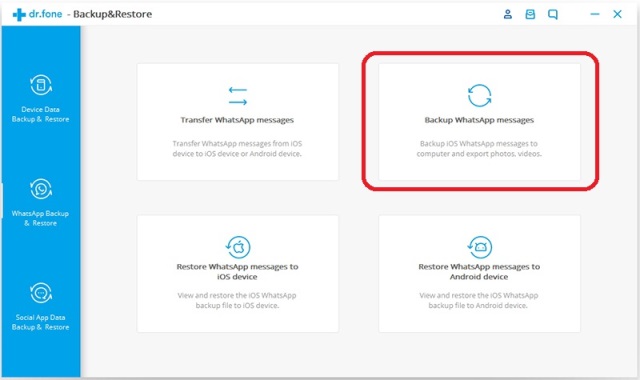640x380 pixels.
Task: Select Restore WhatsApp messages to iOS device title
Action: (237, 271)
